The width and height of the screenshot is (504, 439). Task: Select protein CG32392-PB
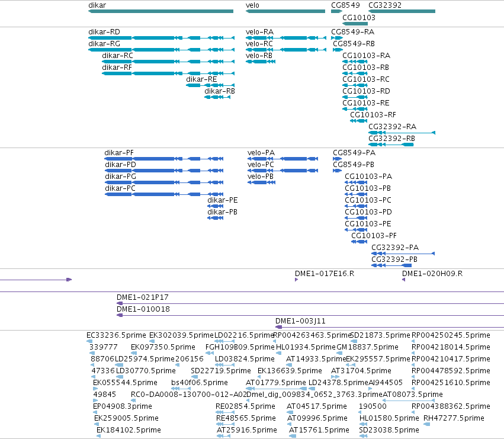click(391, 265)
